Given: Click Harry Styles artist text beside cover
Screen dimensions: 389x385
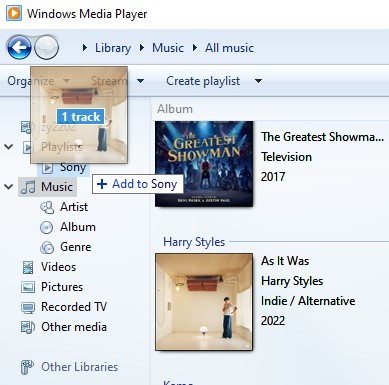Looking at the screenshot, I should pos(292,281).
